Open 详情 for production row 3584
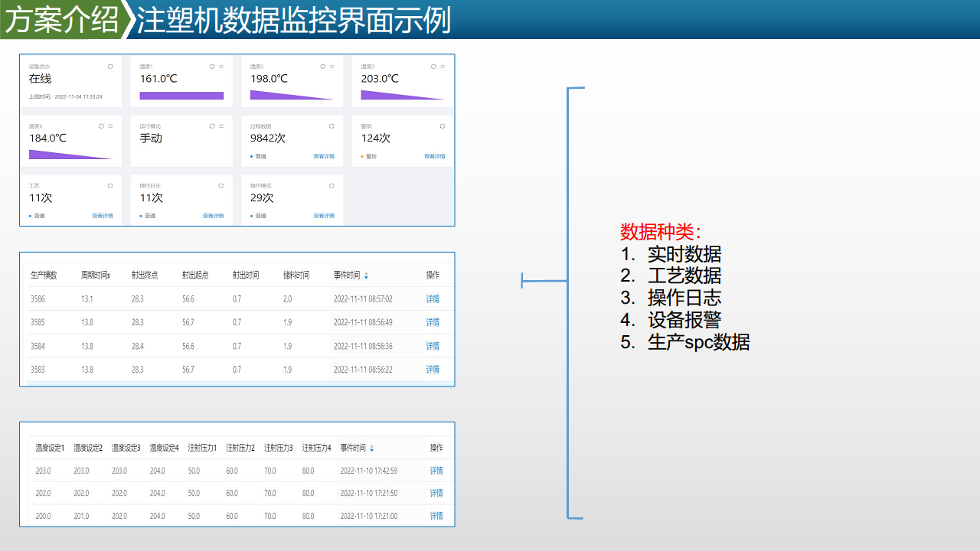 pyautogui.click(x=433, y=346)
